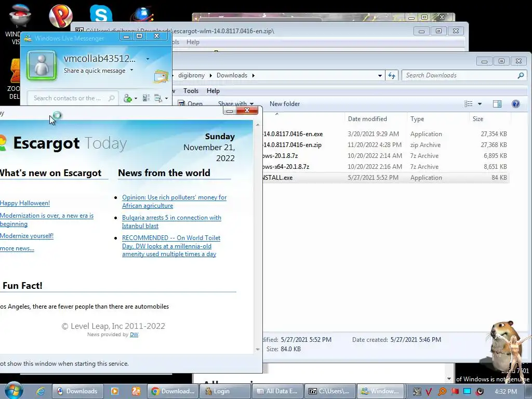This screenshot has height=399, width=532.
Task: Click the Add a contact icon
Action: pyautogui.click(x=128, y=98)
